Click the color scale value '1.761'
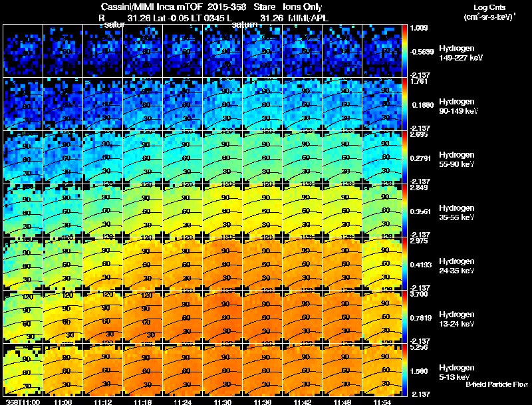 click(419, 81)
